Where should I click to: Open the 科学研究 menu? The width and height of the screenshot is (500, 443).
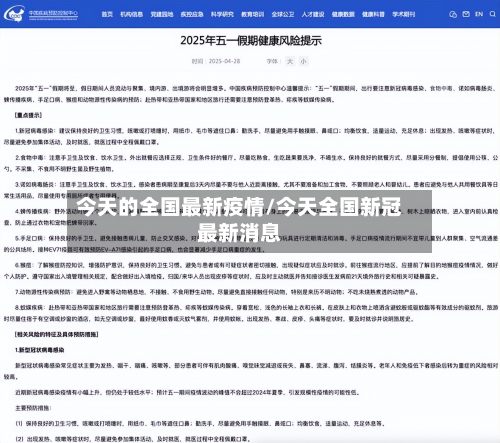click(222, 14)
